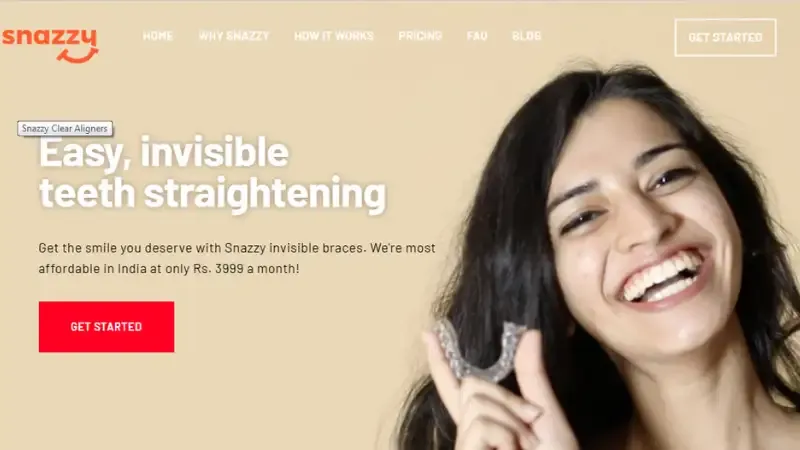The width and height of the screenshot is (800, 450).
Task: Click the red Get Started button
Action: (x=106, y=327)
